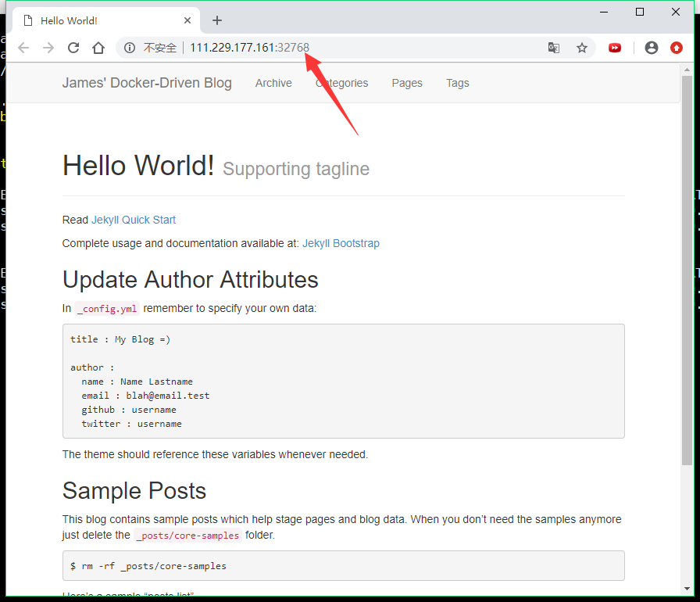This screenshot has height=602, width=700.
Task: Go forward to the next page
Action: coord(48,48)
